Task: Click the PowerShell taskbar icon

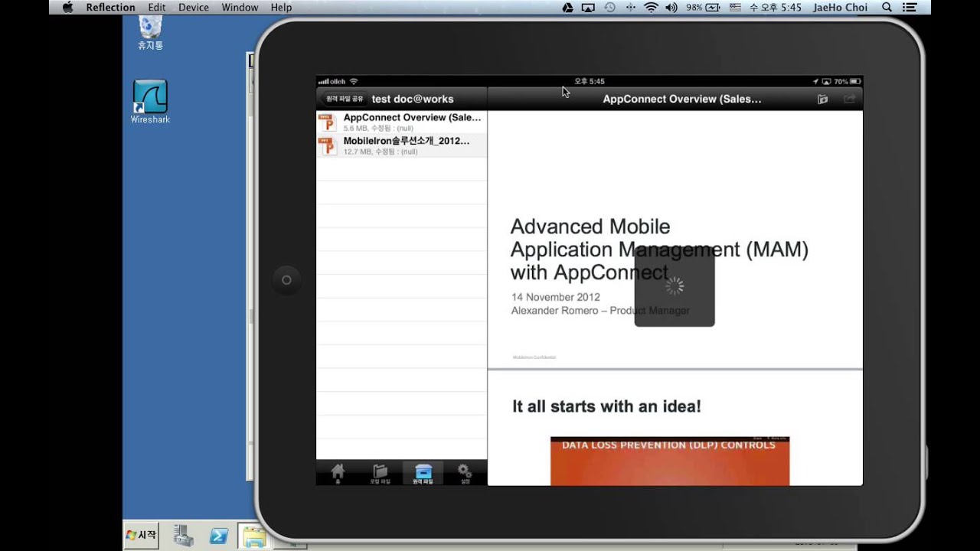Action: pos(219,536)
